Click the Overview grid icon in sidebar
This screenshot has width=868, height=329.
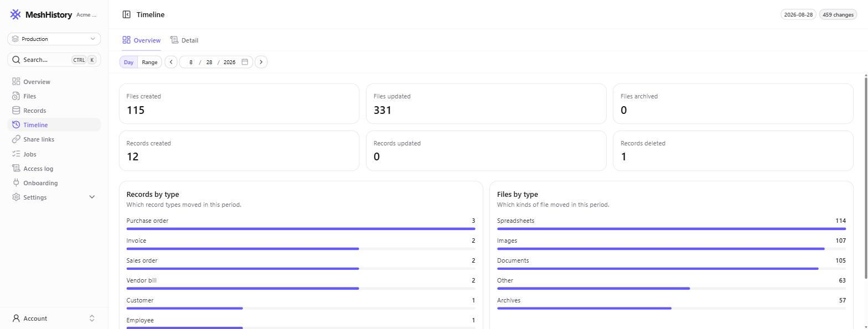coord(16,81)
